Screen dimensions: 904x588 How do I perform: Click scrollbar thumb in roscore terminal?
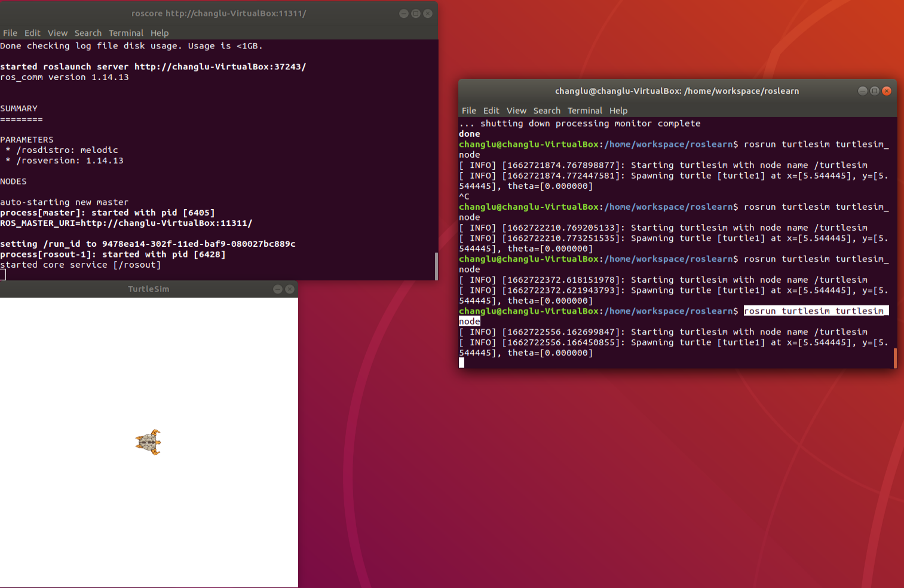point(436,265)
